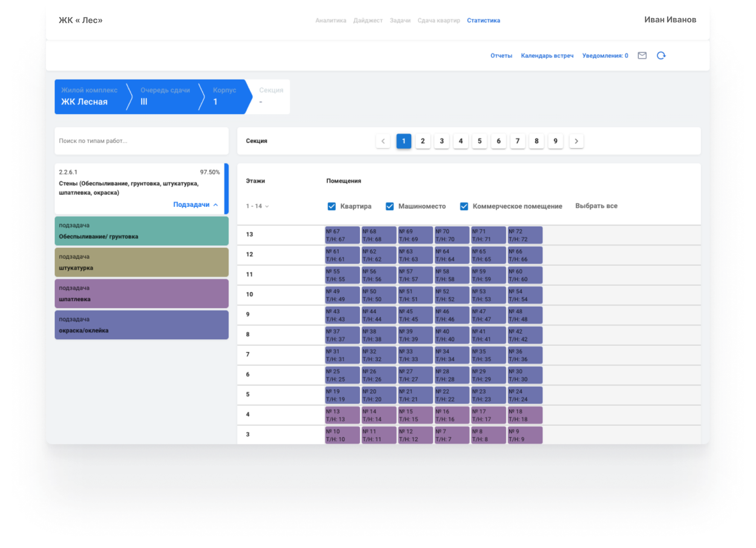Uncheck the Квартира checkbox

tap(331, 206)
